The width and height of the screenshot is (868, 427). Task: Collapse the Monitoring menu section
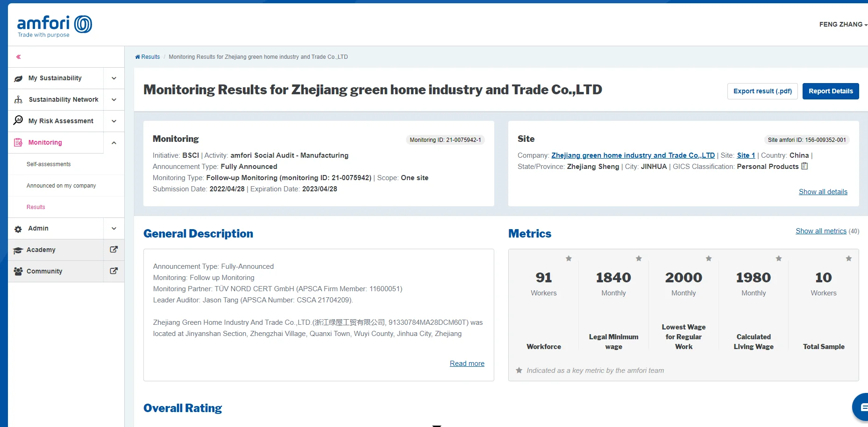(x=114, y=143)
